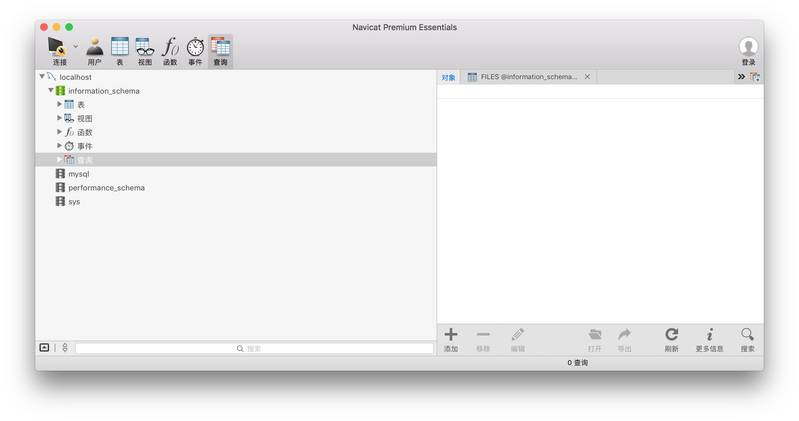This screenshot has height=421, width=799.
Task: Toggle the panel icon left of the sidebar search
Action: pyautogui.click(x=44, y=348)
